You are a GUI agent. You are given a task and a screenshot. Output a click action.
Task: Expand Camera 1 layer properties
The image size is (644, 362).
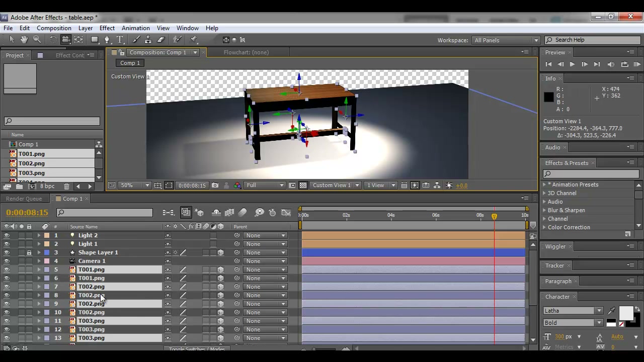pyautogui.click(x=39, y=261)
